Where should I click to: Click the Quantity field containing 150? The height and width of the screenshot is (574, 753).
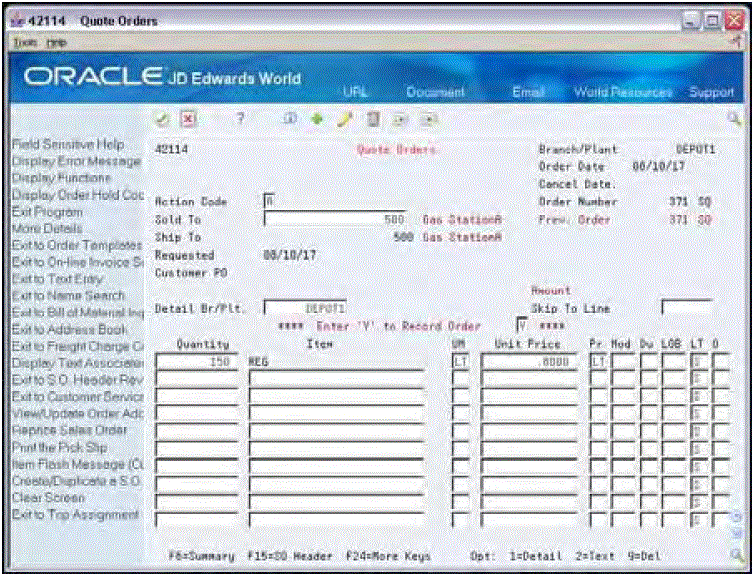tap(196, 362)
